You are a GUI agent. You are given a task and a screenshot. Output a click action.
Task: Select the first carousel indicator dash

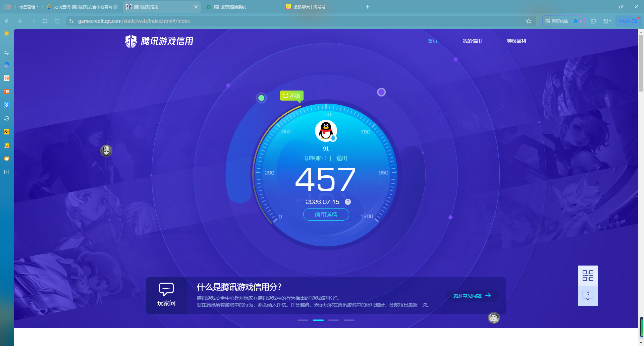coord(303,320)
